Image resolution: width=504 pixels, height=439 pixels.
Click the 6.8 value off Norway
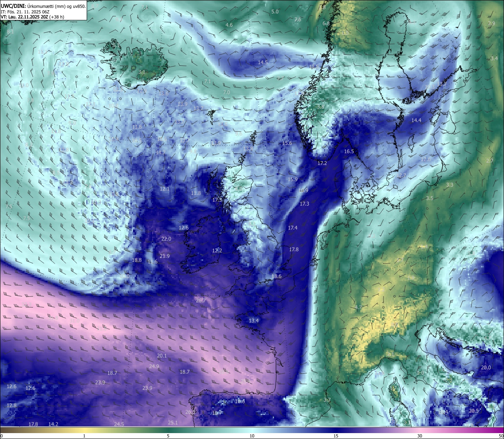coord(326,24)
